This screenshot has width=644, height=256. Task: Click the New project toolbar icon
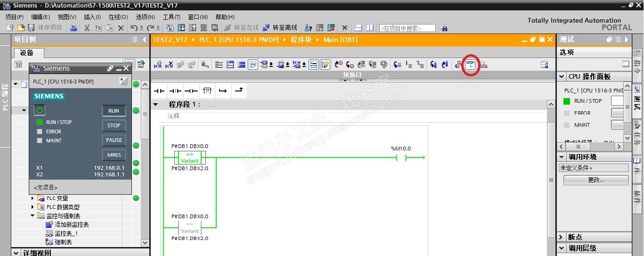(10, 28)
